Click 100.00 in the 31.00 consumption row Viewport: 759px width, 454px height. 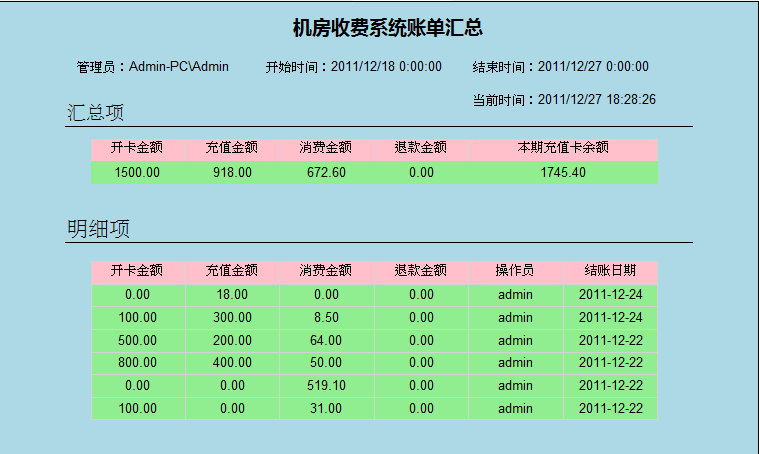pyautogui.click(x=138, y=408)
